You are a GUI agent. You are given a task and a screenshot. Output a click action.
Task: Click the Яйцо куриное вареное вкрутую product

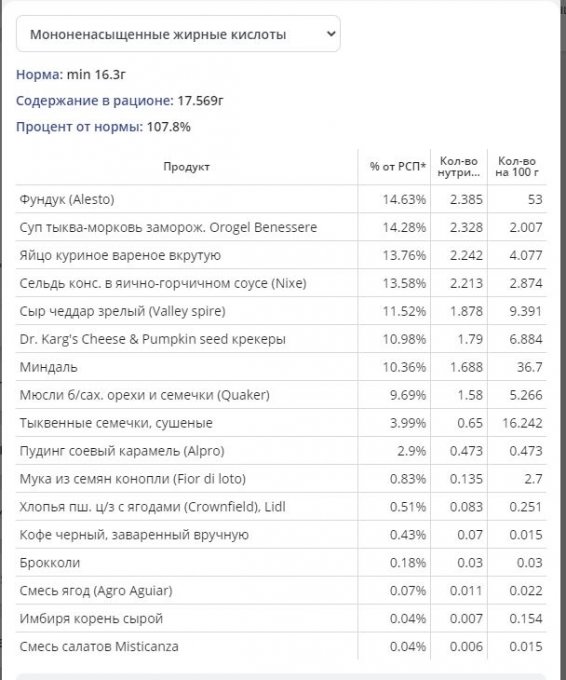coord(120,255)
